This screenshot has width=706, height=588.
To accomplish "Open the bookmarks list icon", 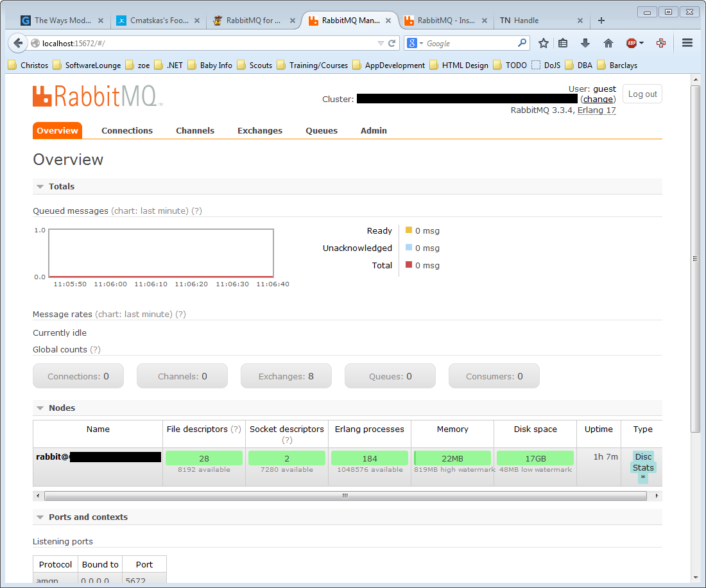I will [563, 43].
